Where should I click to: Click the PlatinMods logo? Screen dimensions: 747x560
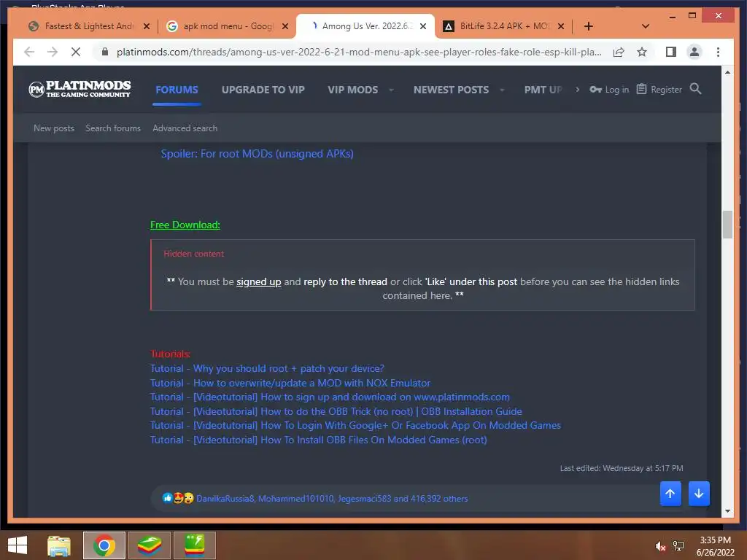[x=79, y=89]
